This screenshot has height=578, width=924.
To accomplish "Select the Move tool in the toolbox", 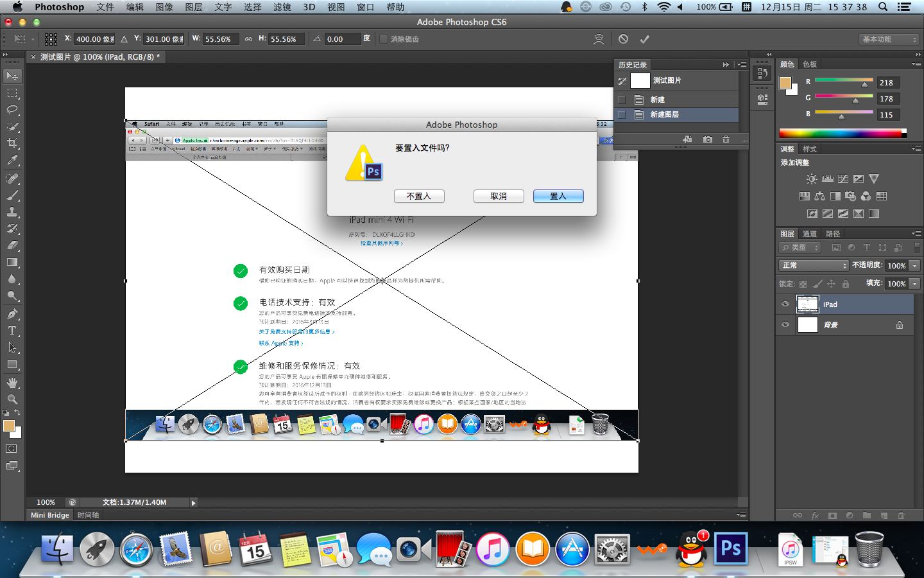I will pyautogui.click(x=12, y=76).
